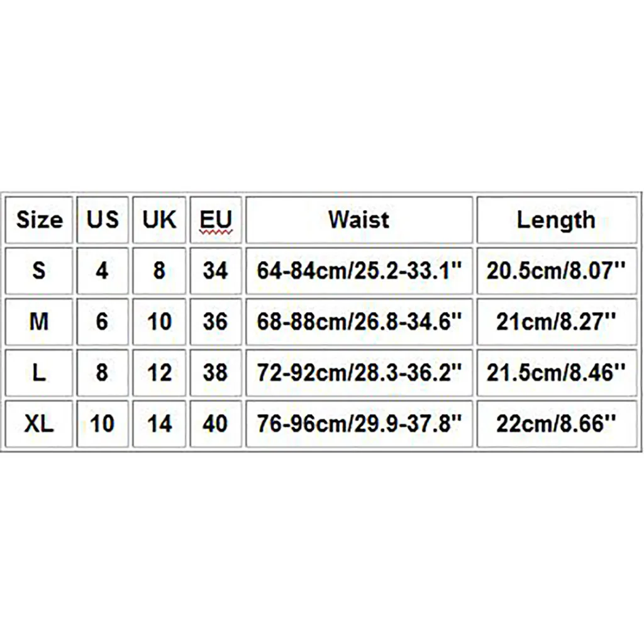Click the 68-88cm/26.8-34.6'' waist cell
The image size is (644, 644).
pyautogui.click(x=358, y=322)
